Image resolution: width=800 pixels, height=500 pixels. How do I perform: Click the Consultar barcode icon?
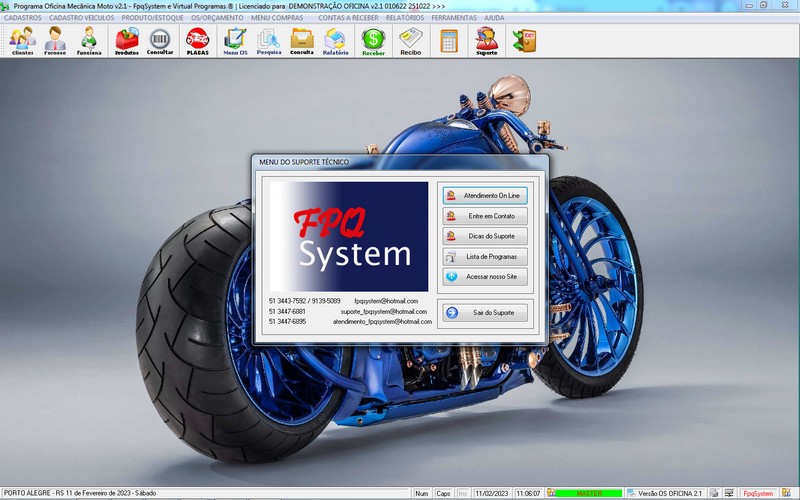coord(160,41)
